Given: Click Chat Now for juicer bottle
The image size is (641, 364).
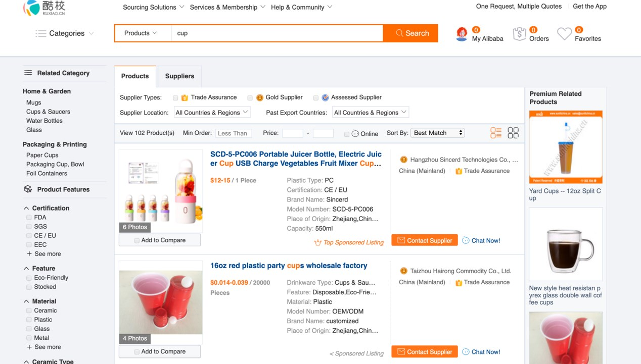Looking at the screenshot, I should pos(481,240).
